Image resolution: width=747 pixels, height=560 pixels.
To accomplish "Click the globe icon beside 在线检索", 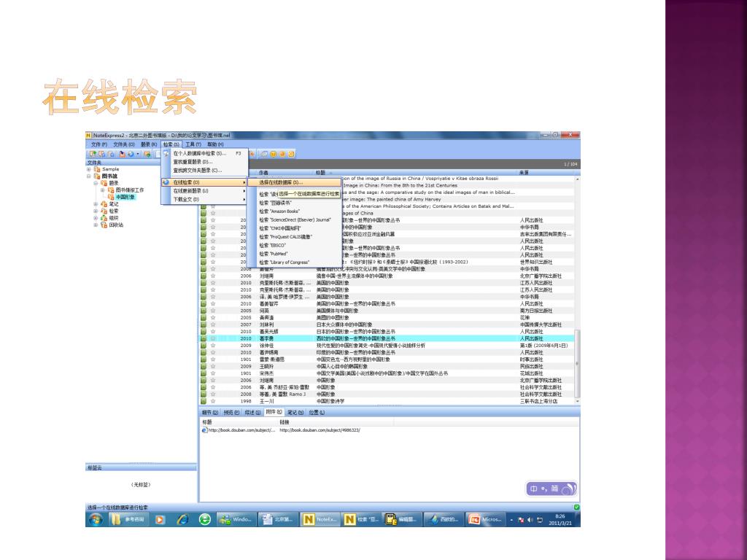I will (x=166, y=182).
